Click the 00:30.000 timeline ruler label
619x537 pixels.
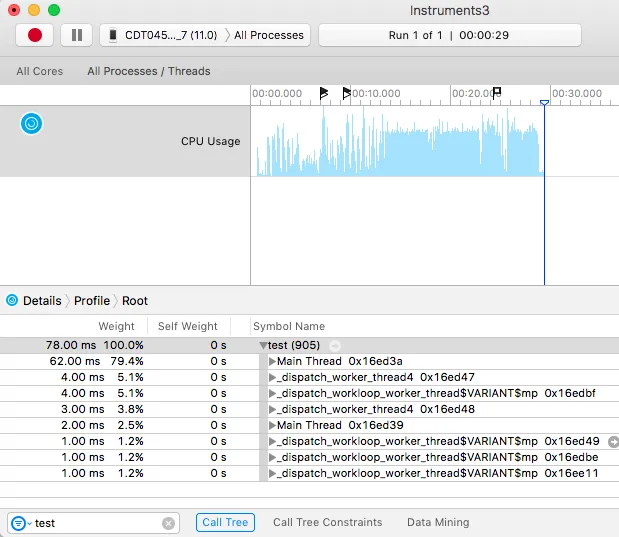tap(577, 94)
